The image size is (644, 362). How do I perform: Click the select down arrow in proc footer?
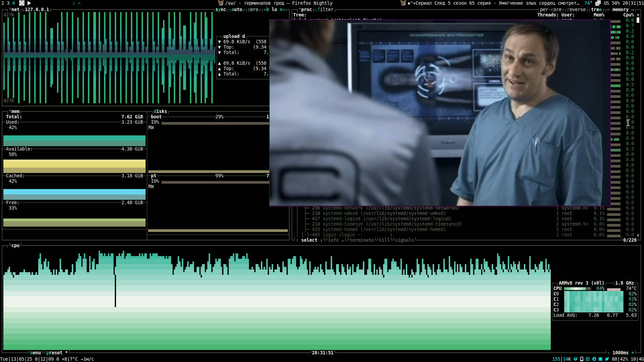tap(321, 240)
